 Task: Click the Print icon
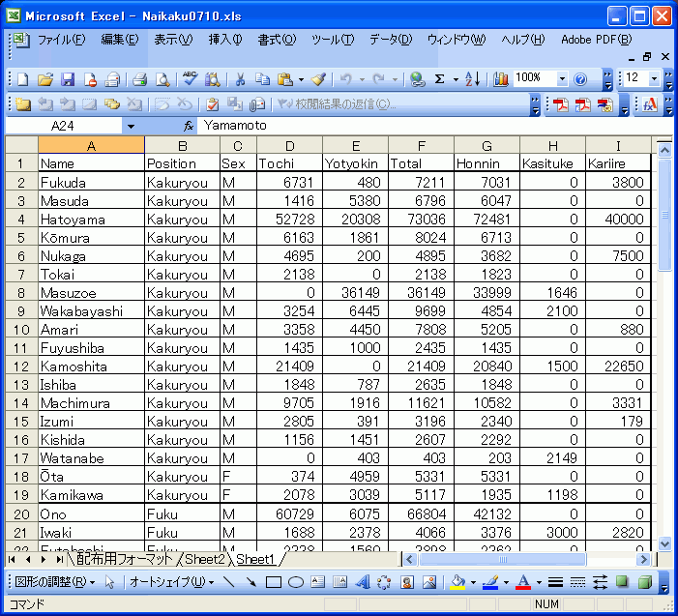click(139, 79)
